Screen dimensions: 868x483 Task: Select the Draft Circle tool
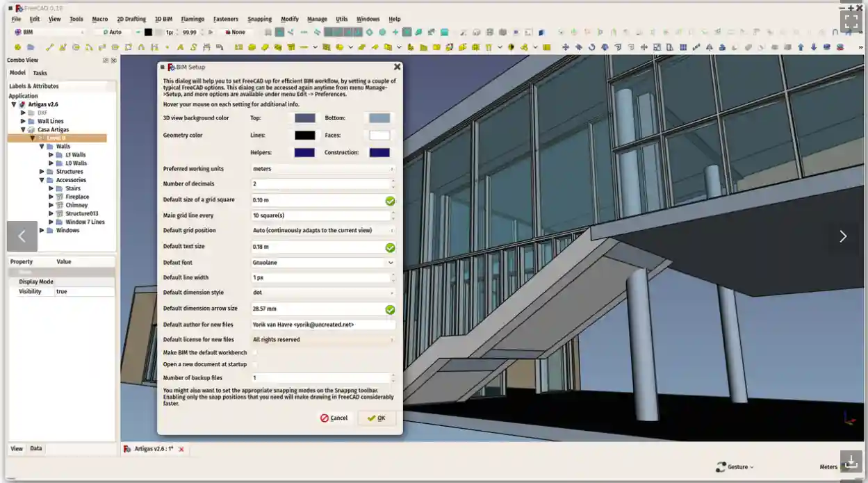coord(76,47)
